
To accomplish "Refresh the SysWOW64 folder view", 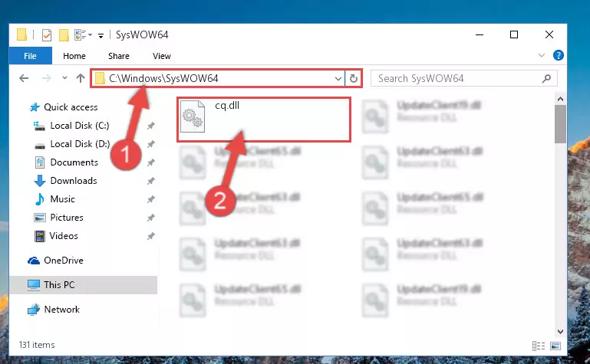I will [354, 78].
